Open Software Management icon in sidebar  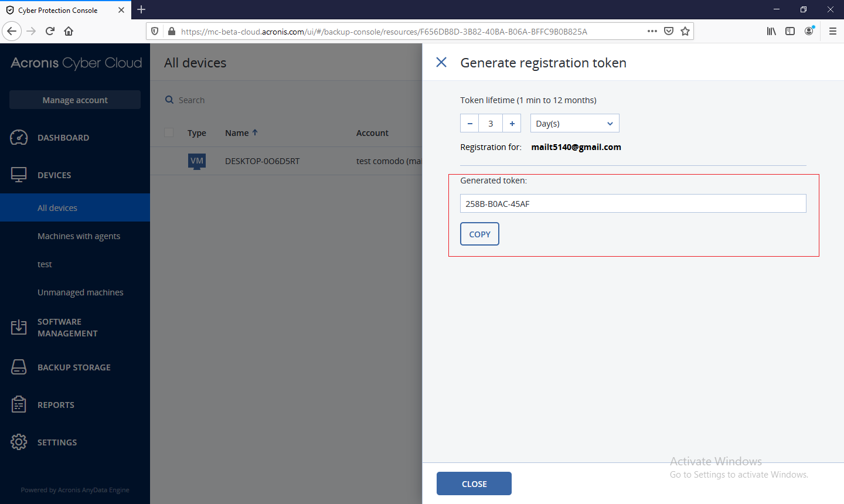[19, 327]
